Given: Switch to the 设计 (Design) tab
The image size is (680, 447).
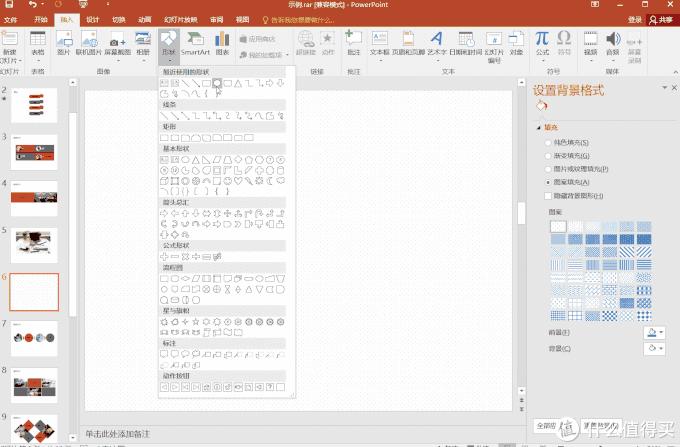Looking at the screenshot, I should tap(92, 20).
